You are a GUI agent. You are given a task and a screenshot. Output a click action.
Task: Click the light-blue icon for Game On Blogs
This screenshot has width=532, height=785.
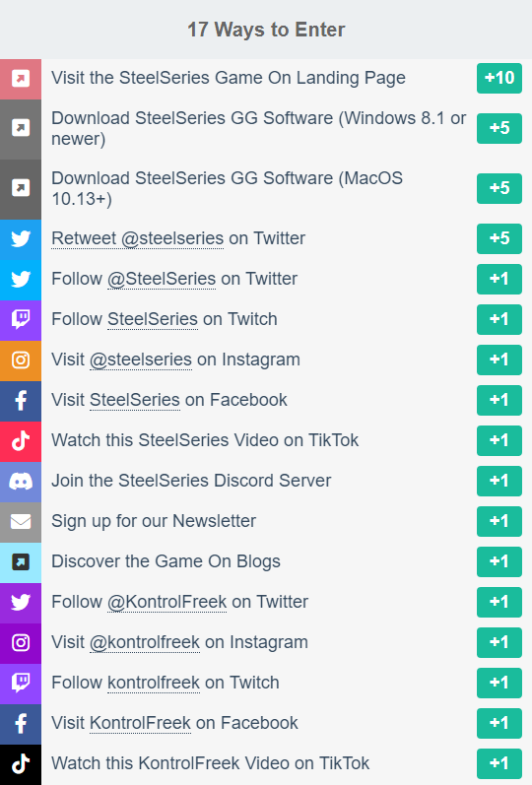point(21,562)
